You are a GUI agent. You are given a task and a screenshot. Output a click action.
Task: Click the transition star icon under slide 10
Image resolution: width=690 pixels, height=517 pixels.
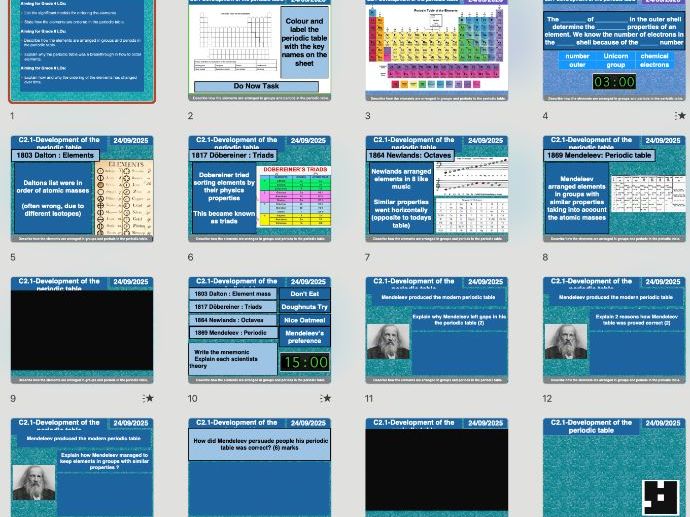pyautogui.click(x=326, y=398)
